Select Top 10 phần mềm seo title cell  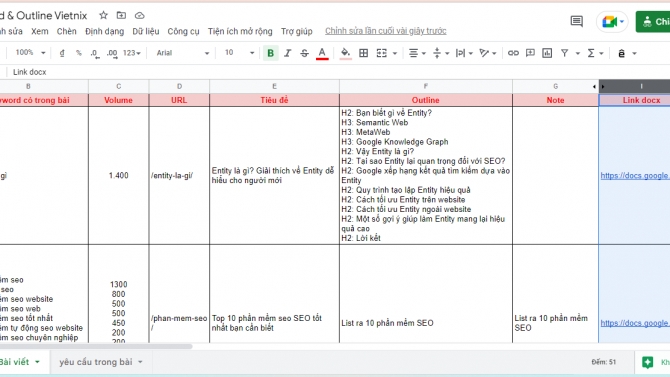[274, 294]
